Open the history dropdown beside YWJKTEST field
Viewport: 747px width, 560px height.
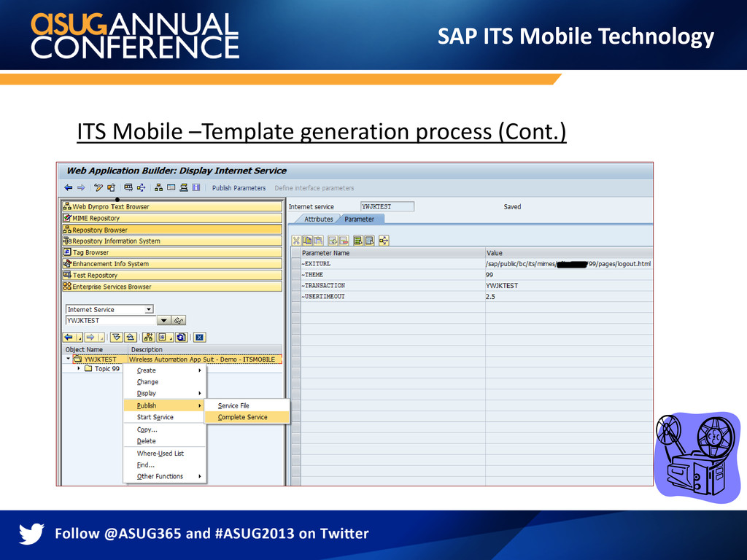[163, 321]
